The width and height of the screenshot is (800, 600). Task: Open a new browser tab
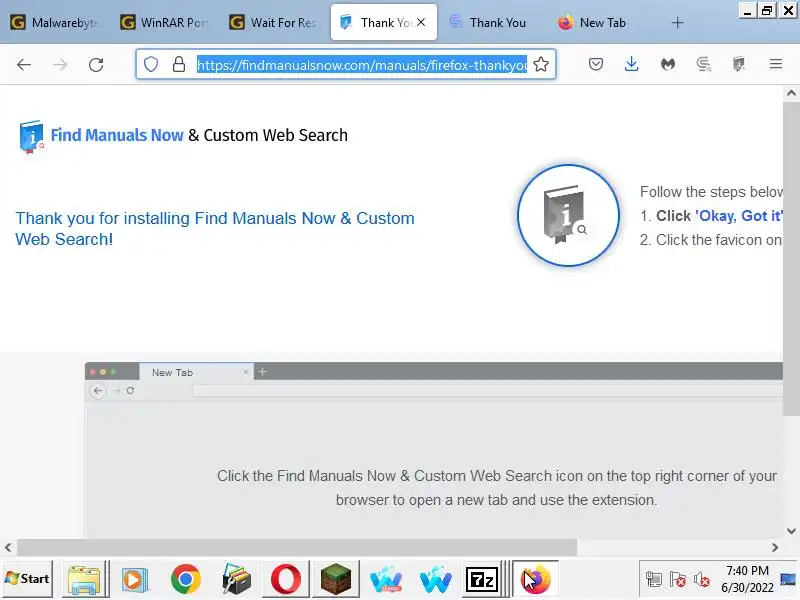point(678,23)
